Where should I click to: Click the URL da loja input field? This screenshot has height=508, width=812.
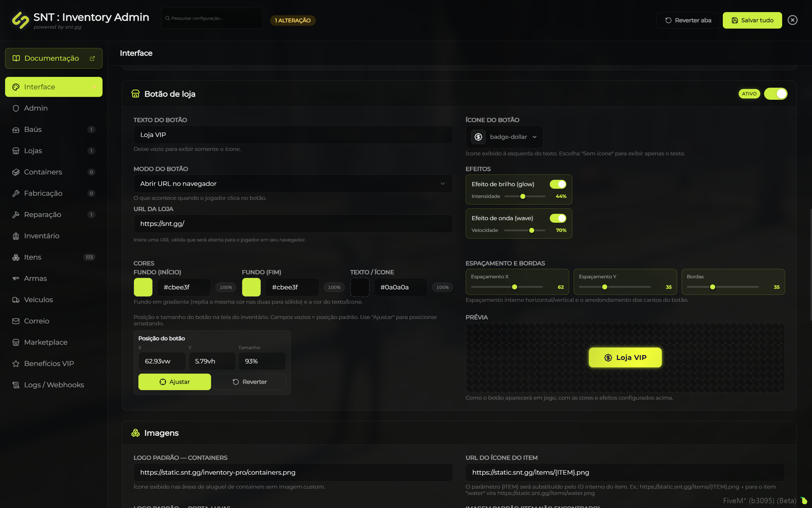(x=293, y=224)
